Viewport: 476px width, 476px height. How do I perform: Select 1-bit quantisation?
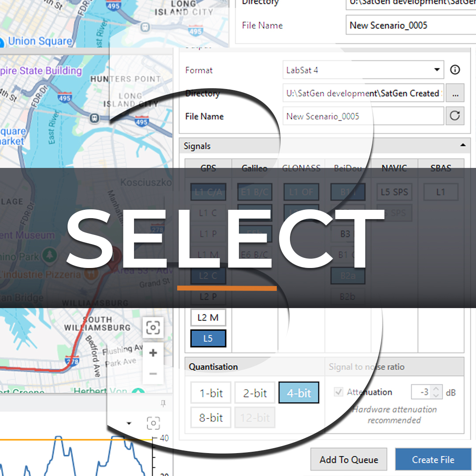[211, 393]
